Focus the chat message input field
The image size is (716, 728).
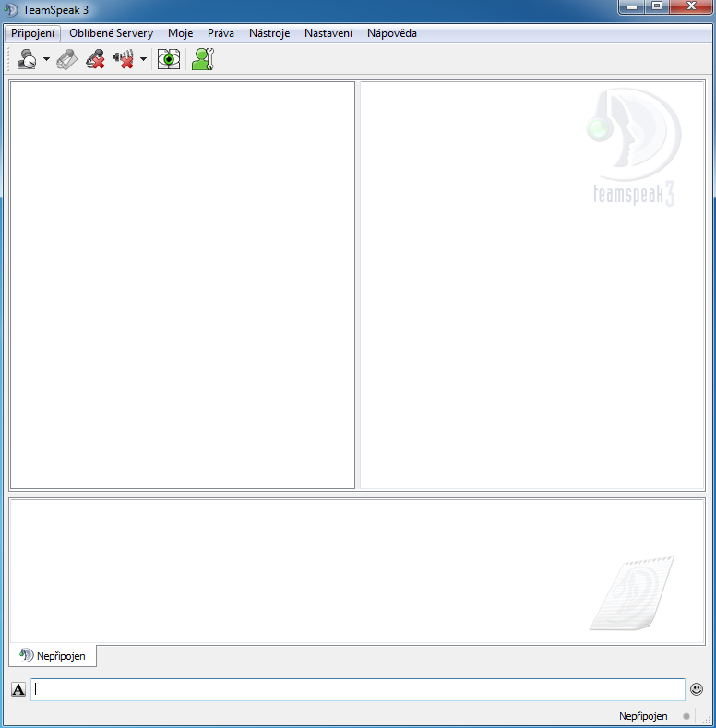[x=358, y=689]
